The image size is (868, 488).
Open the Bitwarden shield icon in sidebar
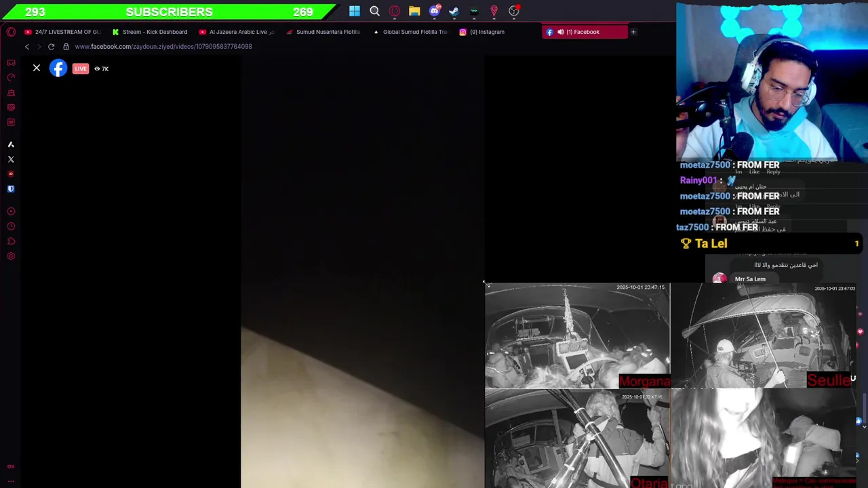[x=11, y=189]
